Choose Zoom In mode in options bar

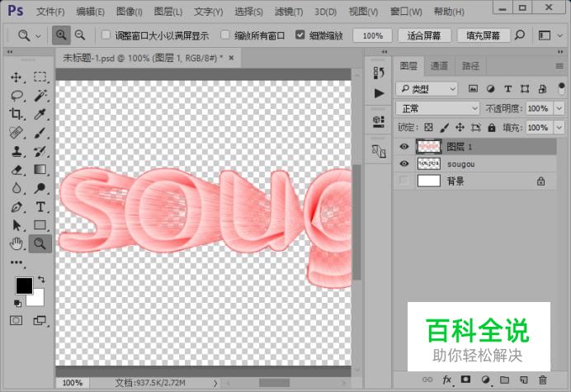click(61, 35)
